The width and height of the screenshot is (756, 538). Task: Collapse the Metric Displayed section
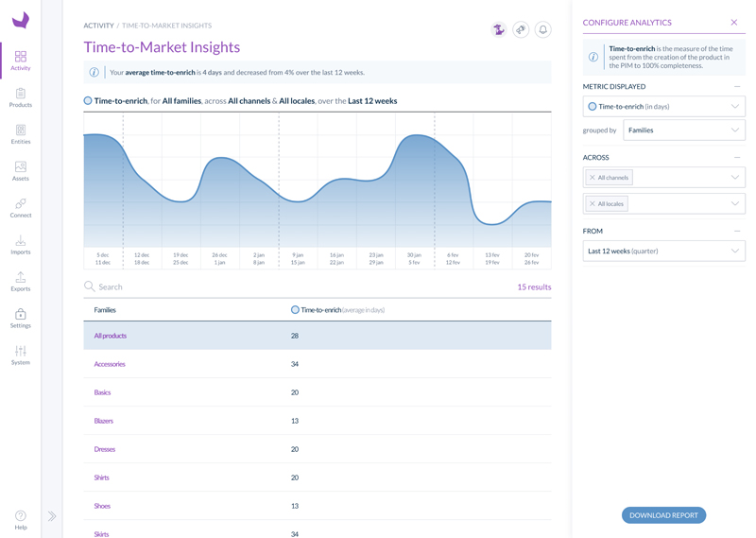tap(737, 86)
